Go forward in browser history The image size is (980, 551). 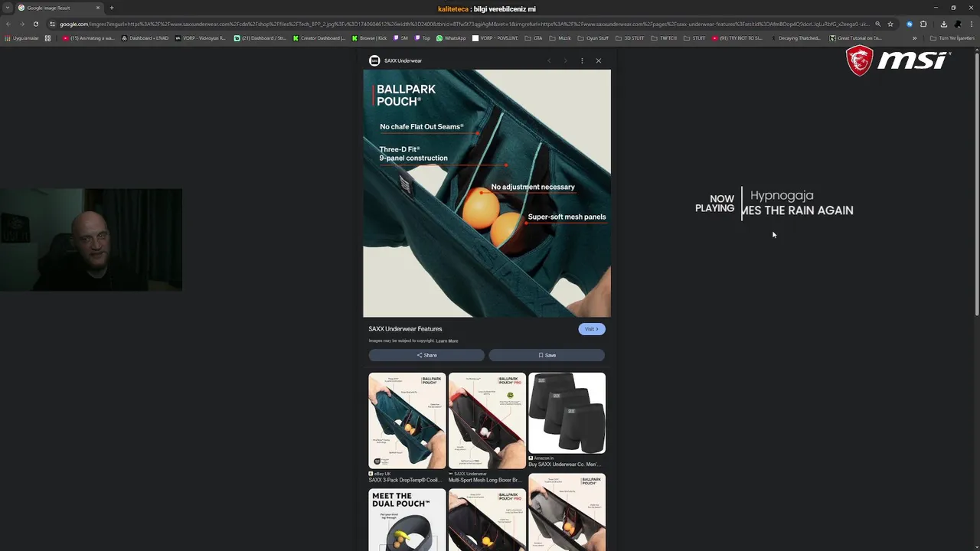[x=21, y=24]
